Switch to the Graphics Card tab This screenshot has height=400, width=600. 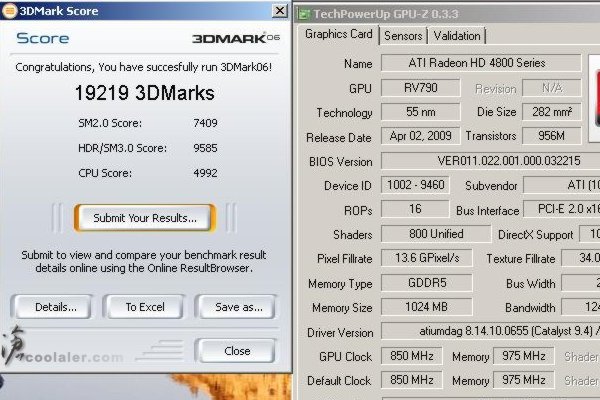(339, 34)
